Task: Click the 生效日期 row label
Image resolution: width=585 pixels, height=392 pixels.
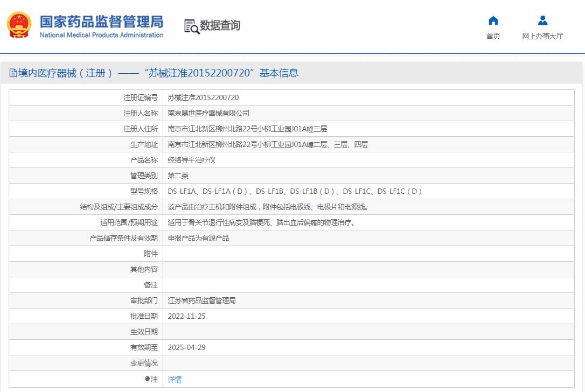Action: [144, 332]
